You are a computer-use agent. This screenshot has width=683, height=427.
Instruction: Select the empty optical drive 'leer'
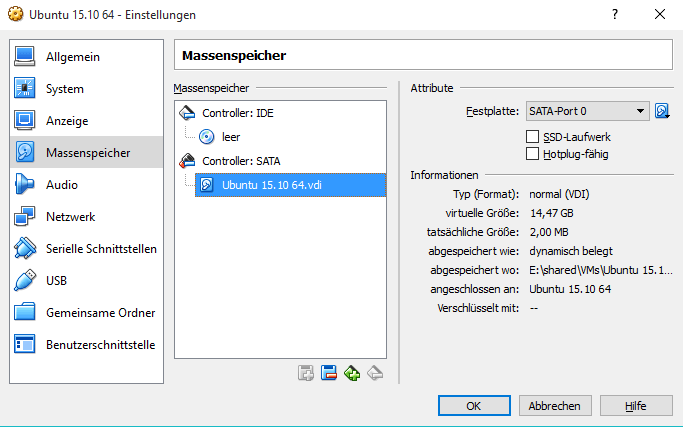pos(230,137)
